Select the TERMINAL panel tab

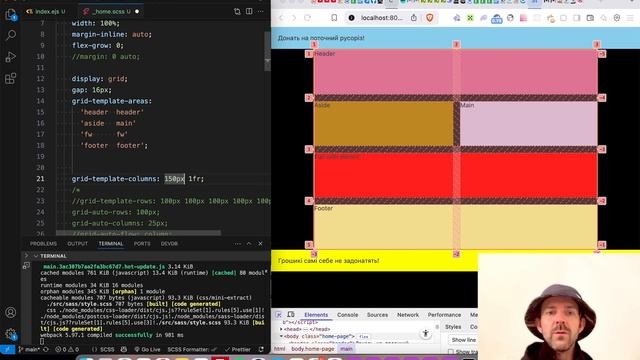click(x=111, y=244)
